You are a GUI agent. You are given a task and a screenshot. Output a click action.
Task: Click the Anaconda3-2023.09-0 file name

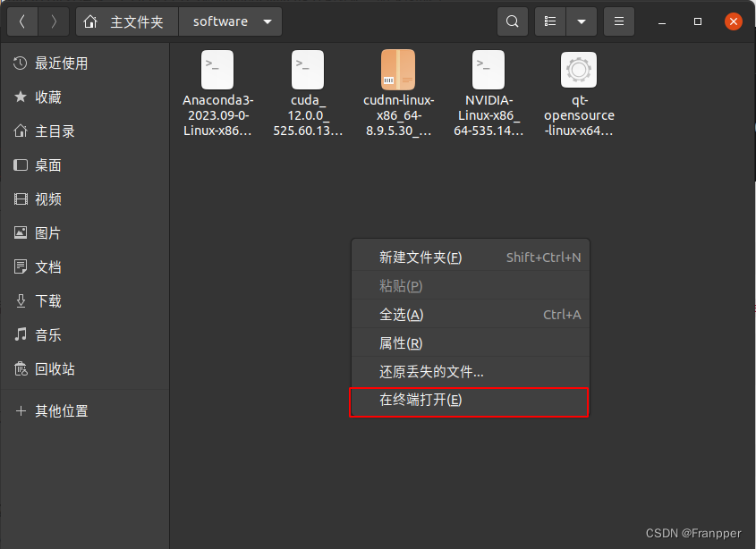click(217, 115)
